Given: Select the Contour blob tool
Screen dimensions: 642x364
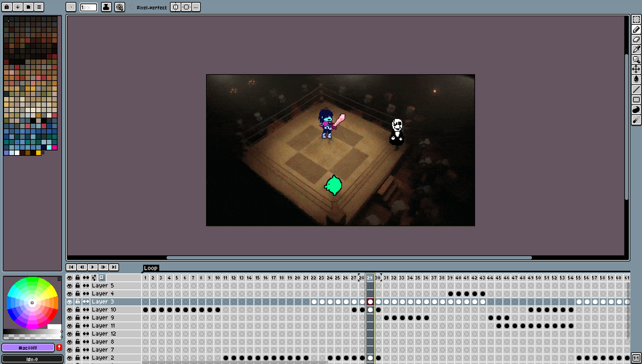Looking at the screenshot, I should click(x=636, y=110).
